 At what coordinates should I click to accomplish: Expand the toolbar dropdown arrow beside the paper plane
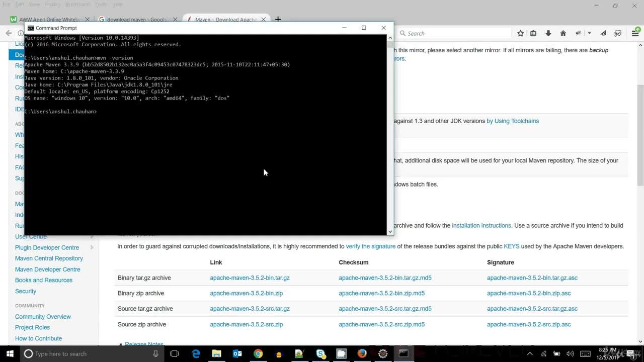tap(589, 33)
